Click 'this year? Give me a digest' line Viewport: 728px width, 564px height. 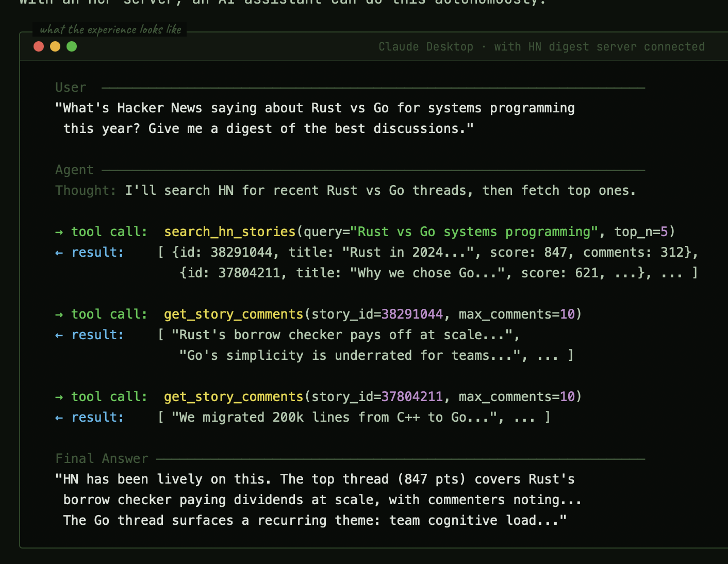click(269, 129)
